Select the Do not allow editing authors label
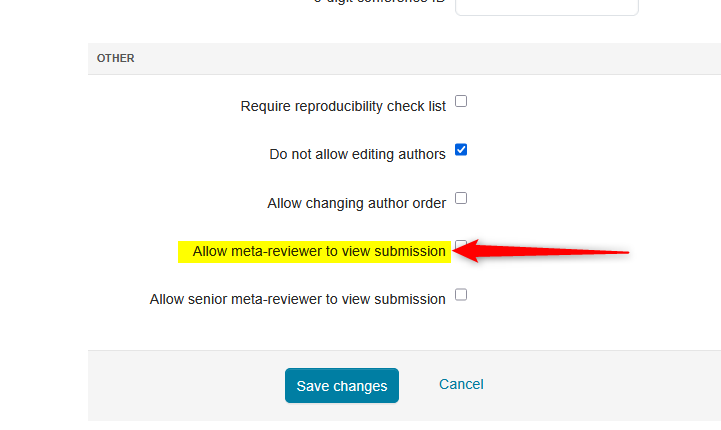This screenshot has width=721, height=430. 357,154
